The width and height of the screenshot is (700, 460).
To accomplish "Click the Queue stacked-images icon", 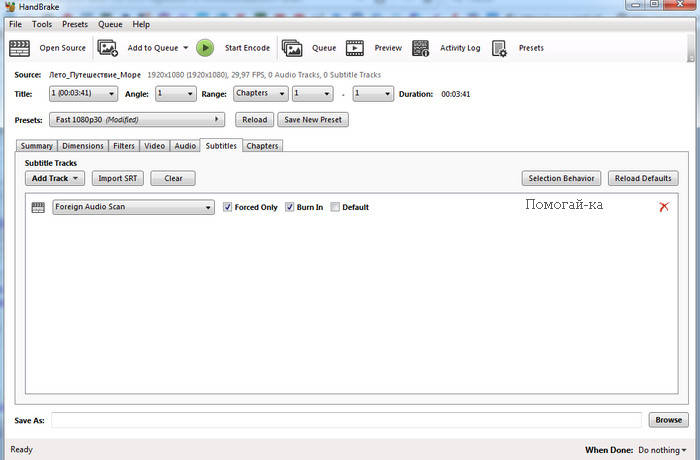I will click(x=292, y=48).
